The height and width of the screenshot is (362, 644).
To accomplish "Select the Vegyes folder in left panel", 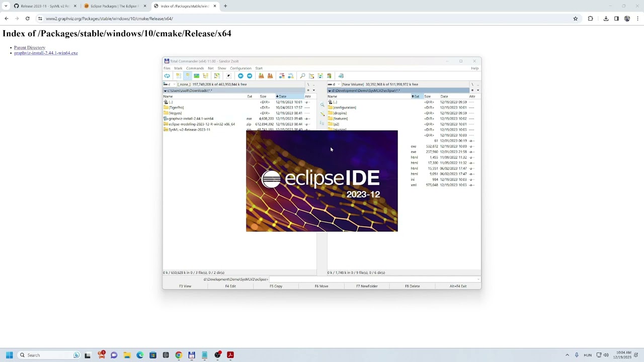I will pos(173,113).
